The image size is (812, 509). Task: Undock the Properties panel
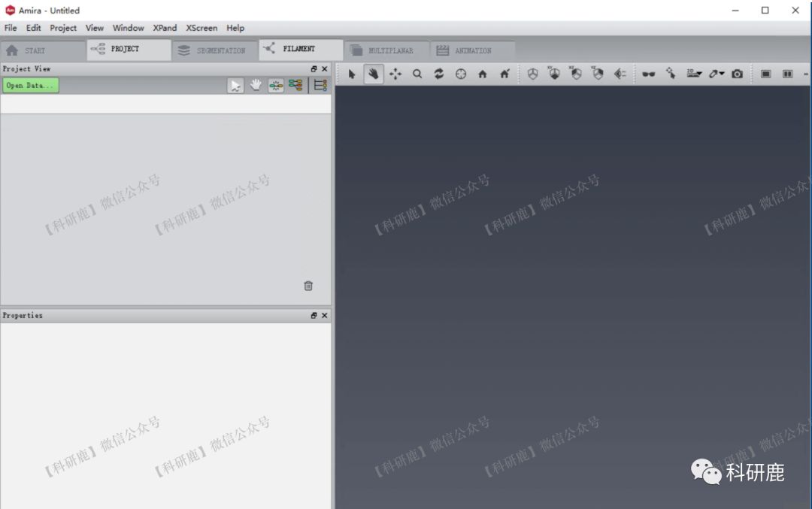click(x=314, y=316)
